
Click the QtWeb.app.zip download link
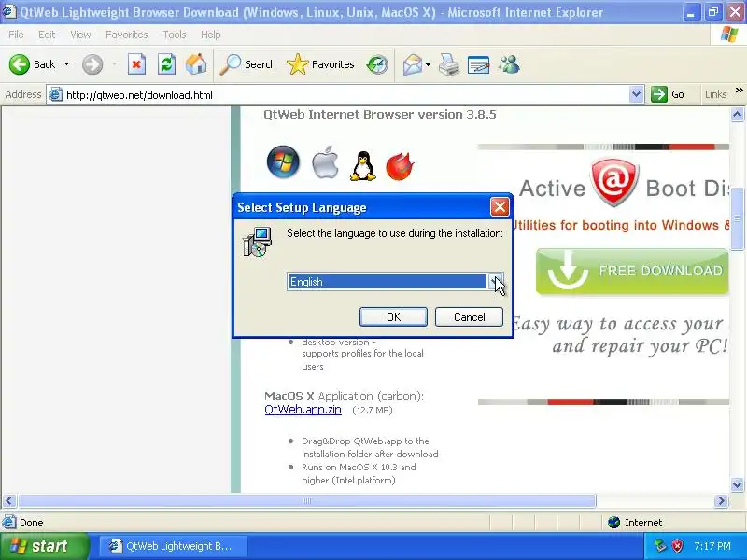point(303,410)
